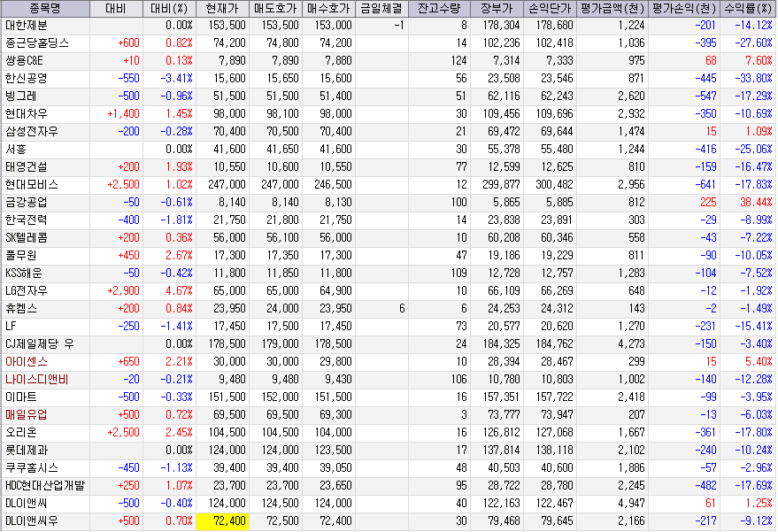Select the 빙그레 stock name

click(x=21, y=96)
